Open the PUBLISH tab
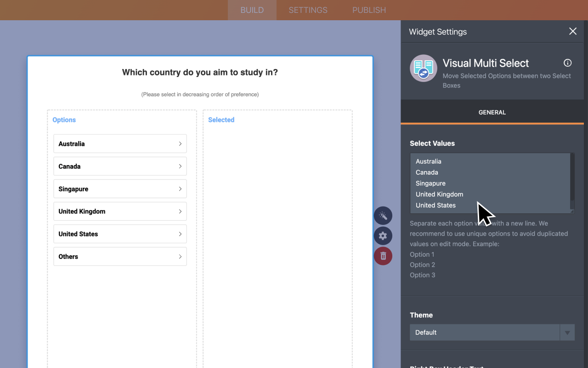 click(x=369, y=10)
